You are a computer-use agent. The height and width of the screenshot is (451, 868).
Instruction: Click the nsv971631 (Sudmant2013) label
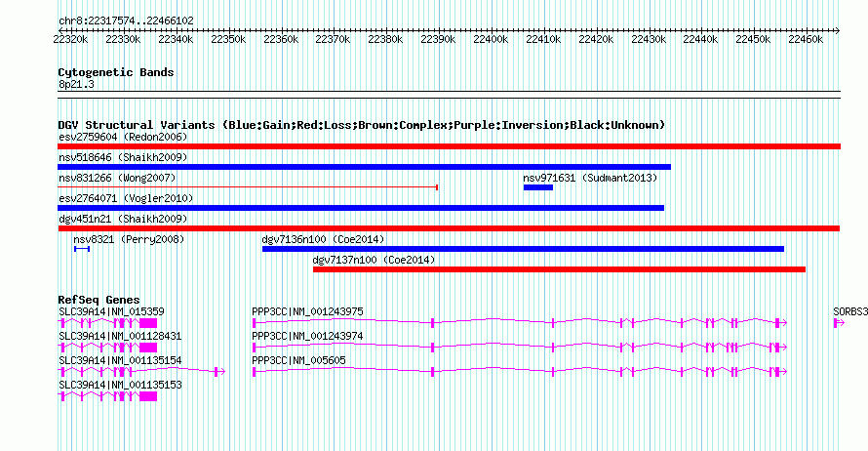point(590,178)
